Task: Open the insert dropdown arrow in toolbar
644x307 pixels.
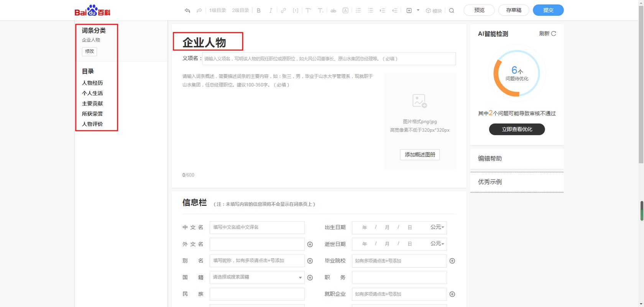Action: 418,10
